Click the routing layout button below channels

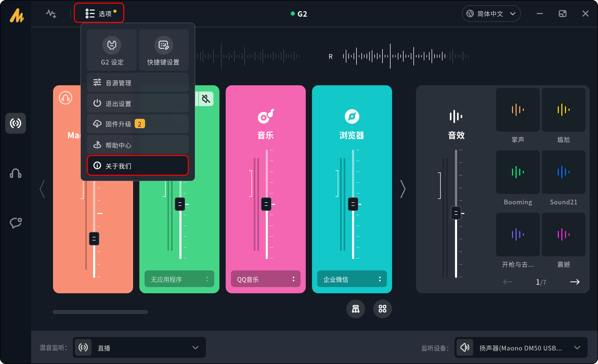point(355,309)
